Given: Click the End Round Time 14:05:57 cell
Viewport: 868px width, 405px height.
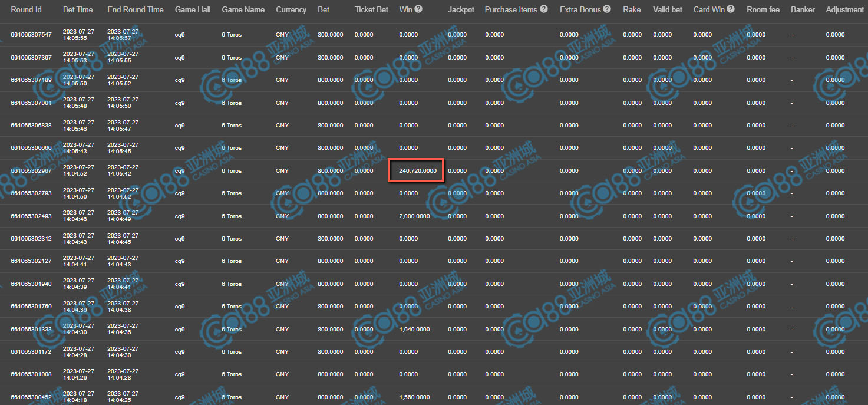Looking at the screenshot, I should (x=123, y=35).
